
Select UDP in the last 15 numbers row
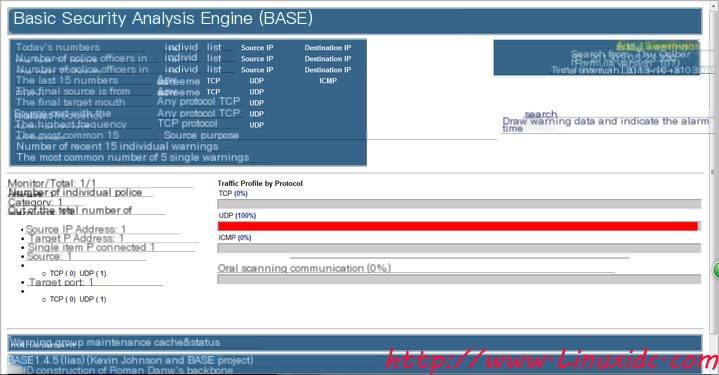coord(256,81)
